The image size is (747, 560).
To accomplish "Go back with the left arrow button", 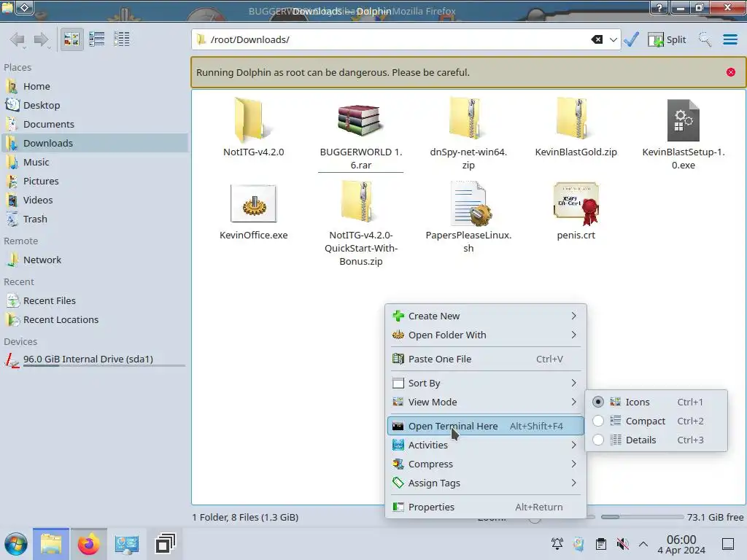I will (18, 39).
